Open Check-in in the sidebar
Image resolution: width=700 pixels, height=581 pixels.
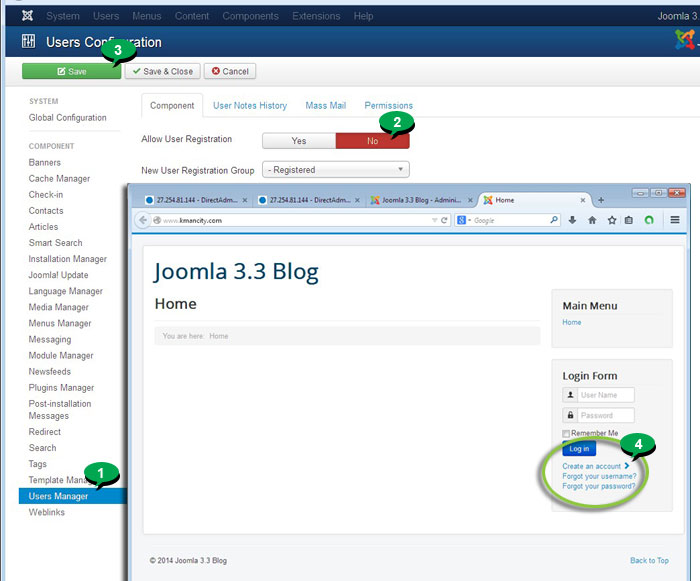[46, 195]
